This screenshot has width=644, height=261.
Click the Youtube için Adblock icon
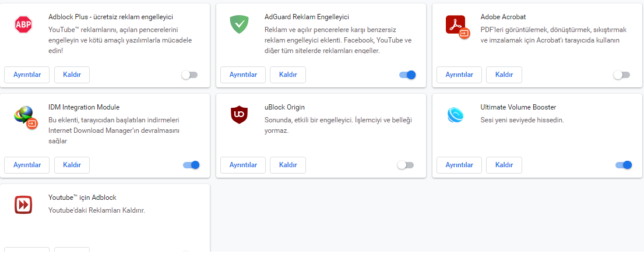tap(23, 205)
